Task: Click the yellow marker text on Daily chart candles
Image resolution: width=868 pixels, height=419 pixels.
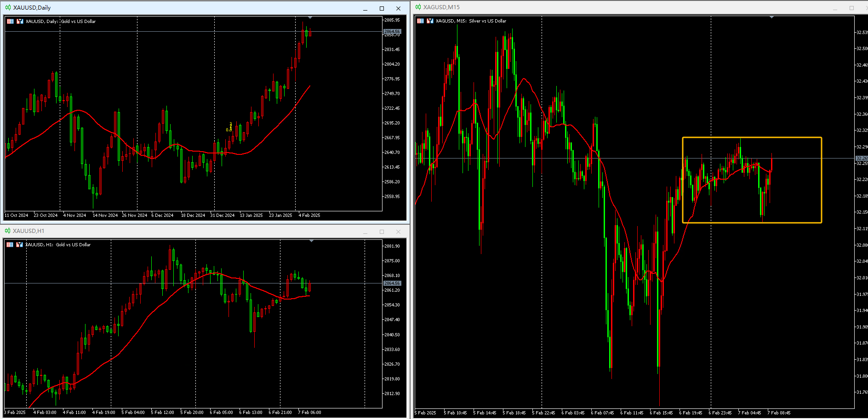Action: click(229, 127)
